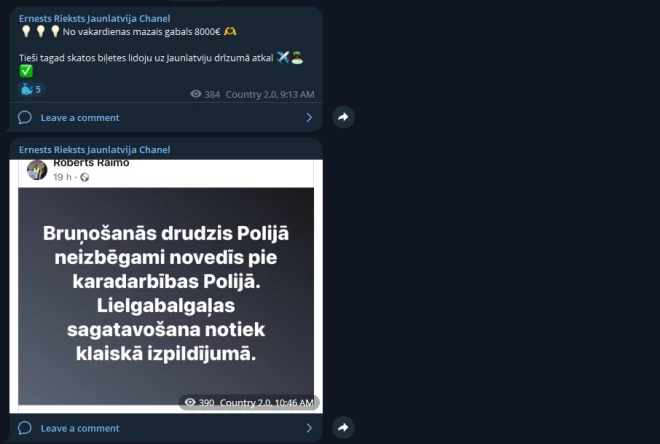Click the Roberts Raimo name in the screenshot

(91, 163)
